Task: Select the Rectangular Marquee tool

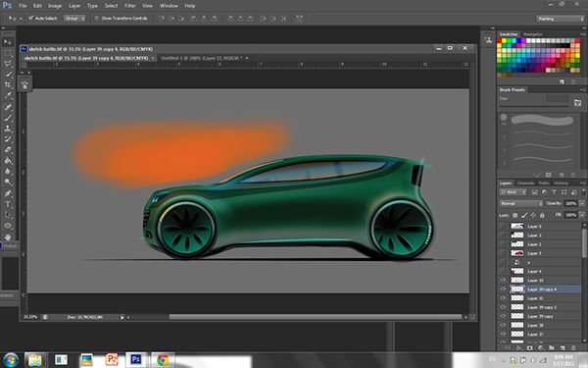Action: pyautogui.click(x=8, y=53)
